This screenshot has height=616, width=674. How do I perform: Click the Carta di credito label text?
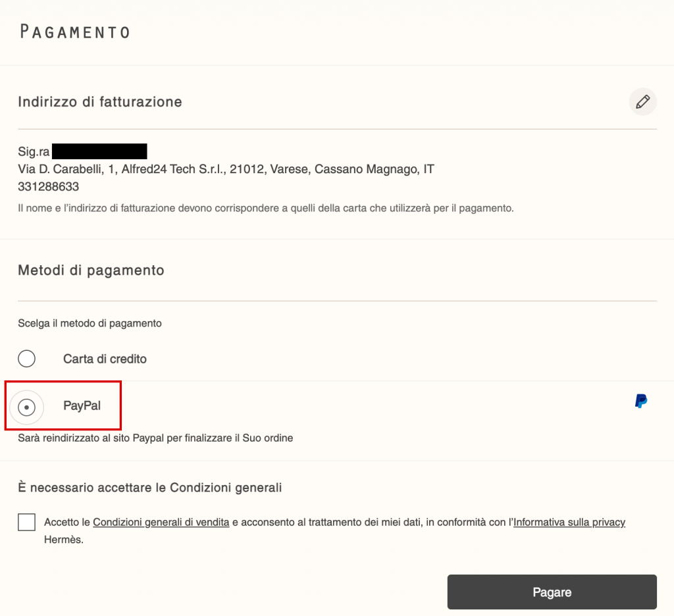click(x=105, y=359)
